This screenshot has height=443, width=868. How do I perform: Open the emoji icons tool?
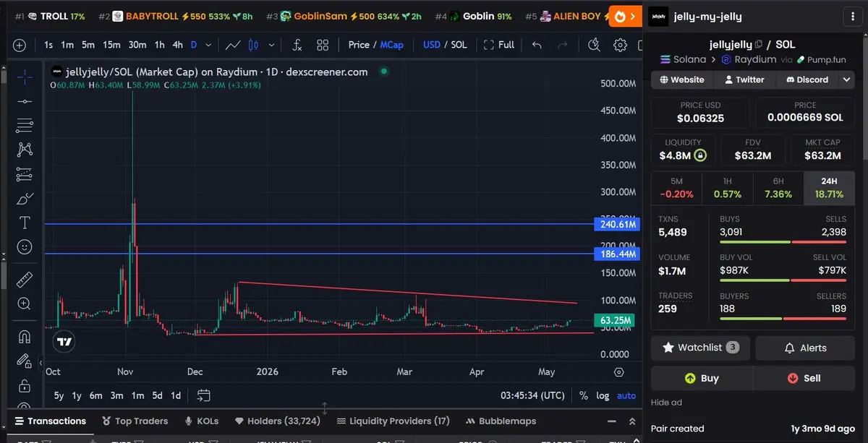coord(25,247)
